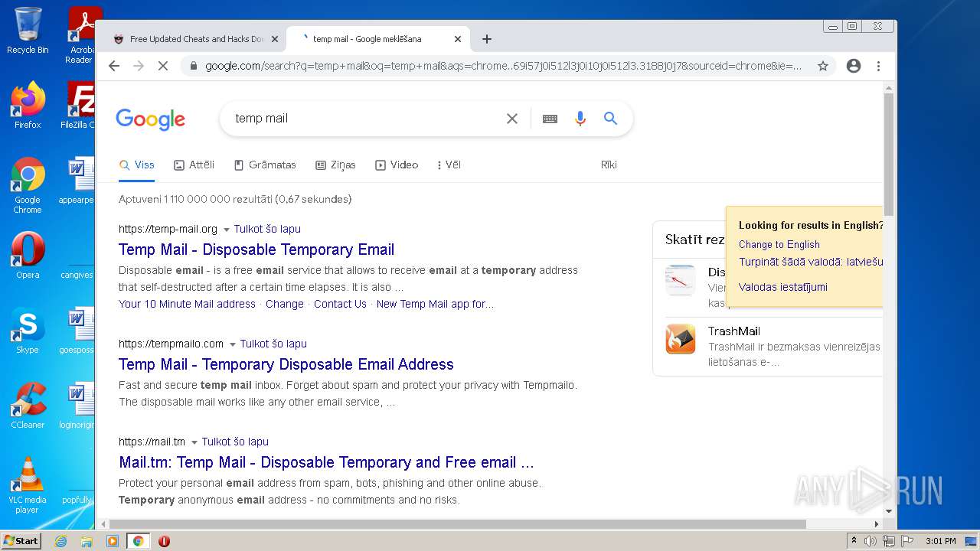Click Opera icon in taskbar
980x551 pixels.
pos(164,541)
